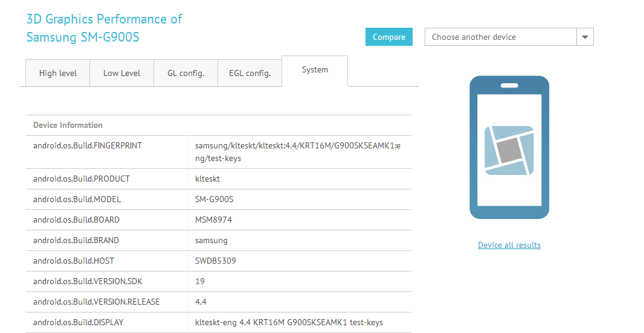Viewport: 644px width, 333px height.
Task: Click android.os.Build.VERSION.RELEASE label
Action: click(97, 302)
